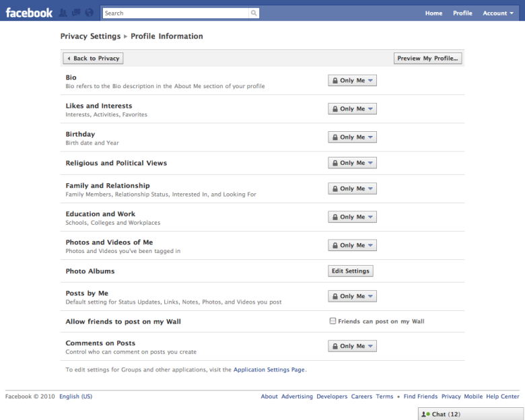
Task: Open the Help Center footer link
Action: [x=503, y=396]
